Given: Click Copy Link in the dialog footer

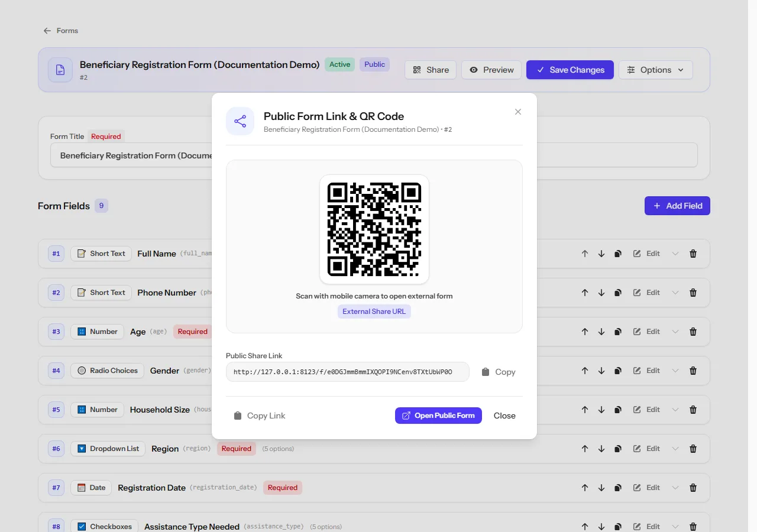Looking at the screenshot, I should click(x=260, y=416).
